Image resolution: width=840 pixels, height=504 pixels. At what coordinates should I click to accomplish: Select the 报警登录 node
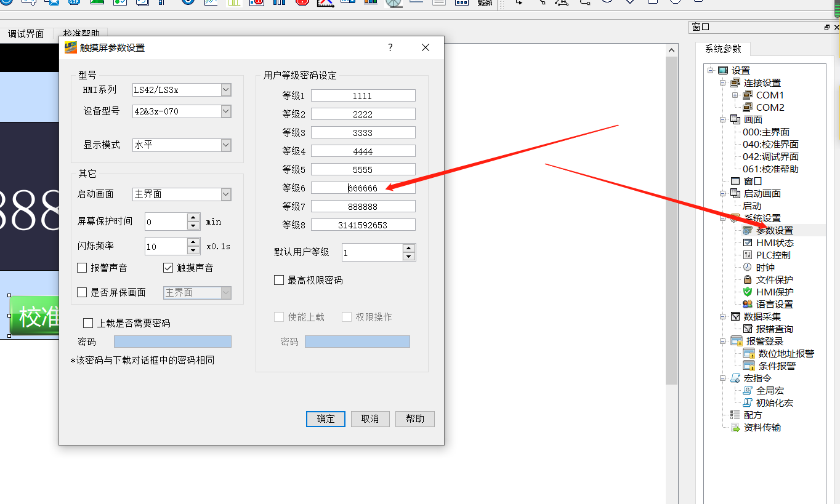coord(764,342)
